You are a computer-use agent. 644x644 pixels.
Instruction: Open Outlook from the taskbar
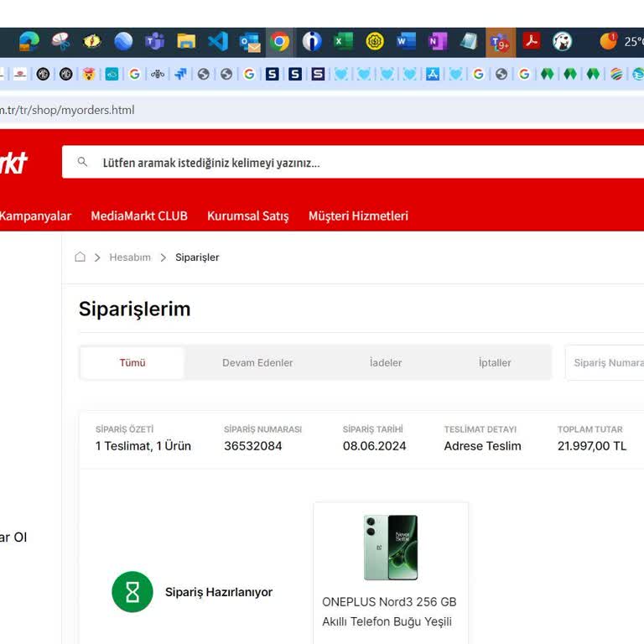(x=250, y=42)
